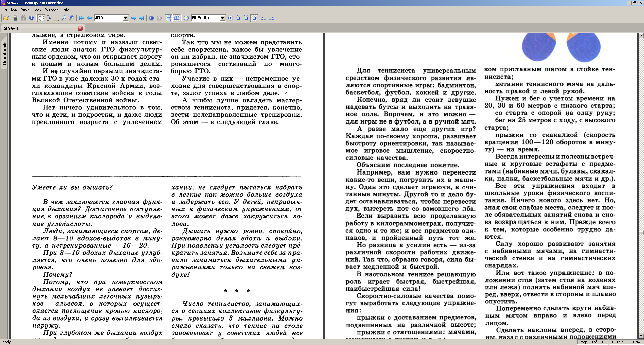Open Find with the binoculars icon
The image size is (644, 345).
tap(23, 18)
